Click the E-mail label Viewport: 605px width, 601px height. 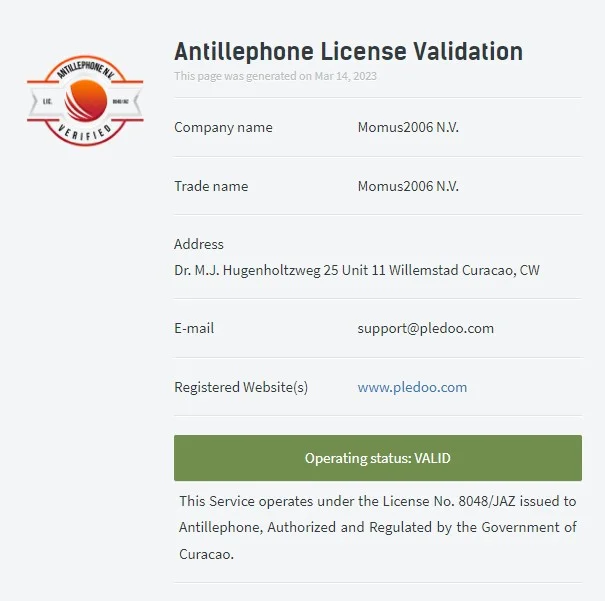click(194, 328)
